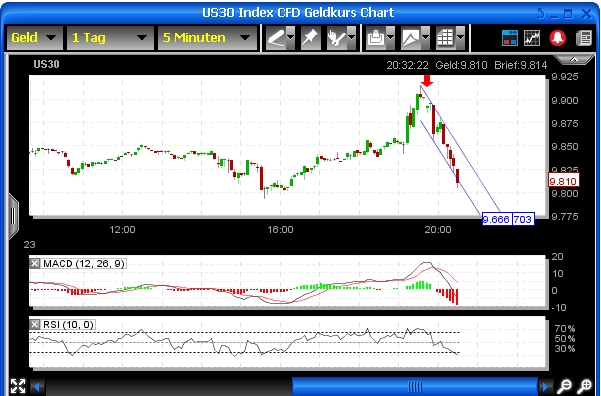Click the MACD (12, 26, 9) label
The image size is (601, 396).
(84, 263)
